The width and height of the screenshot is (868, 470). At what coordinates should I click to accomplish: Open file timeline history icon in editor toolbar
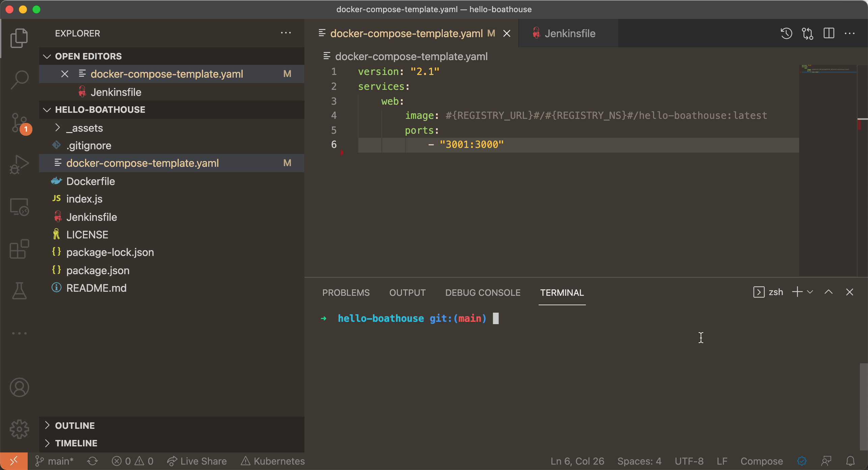786,33
